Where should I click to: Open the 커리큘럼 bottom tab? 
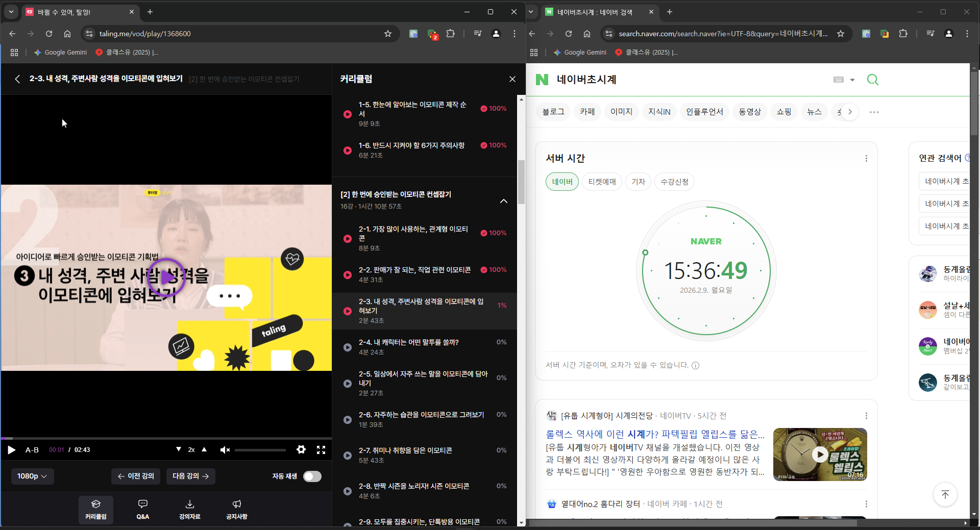(96, 510)
